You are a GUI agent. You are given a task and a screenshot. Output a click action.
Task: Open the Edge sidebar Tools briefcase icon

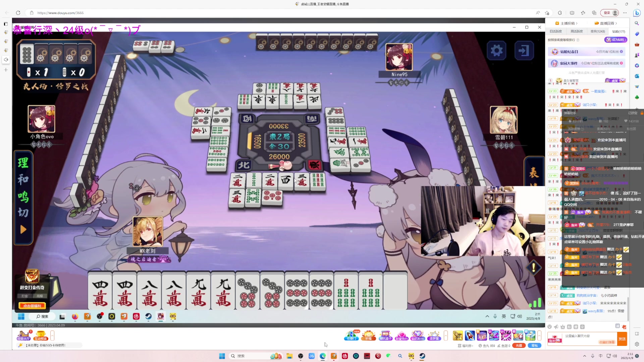point(637,44)
